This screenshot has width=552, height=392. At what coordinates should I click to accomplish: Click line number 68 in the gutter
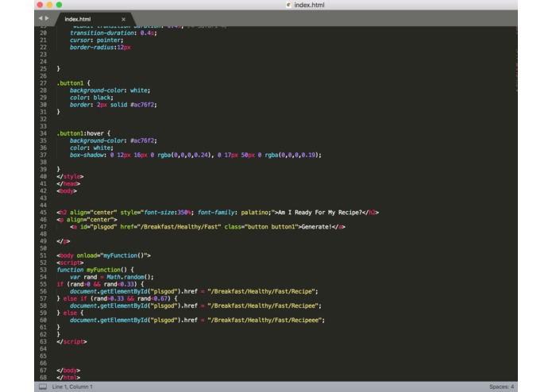(x=43, y=377)
